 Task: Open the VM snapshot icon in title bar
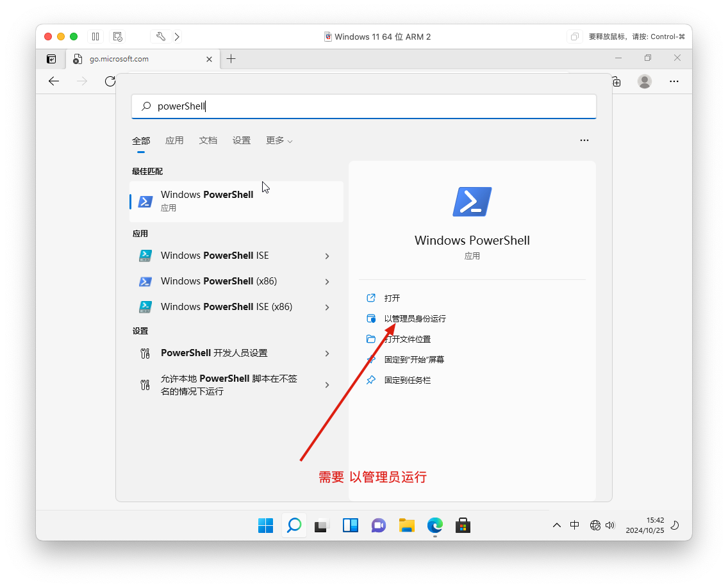coord(117,37)
